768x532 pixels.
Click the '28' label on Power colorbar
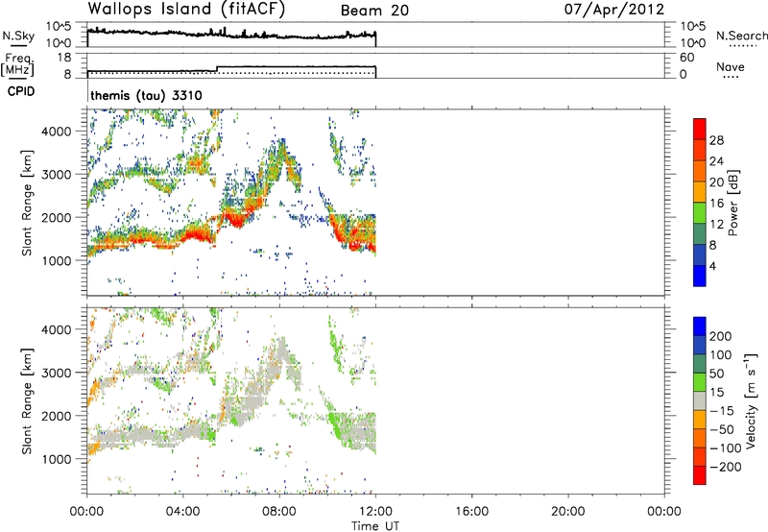716,140
